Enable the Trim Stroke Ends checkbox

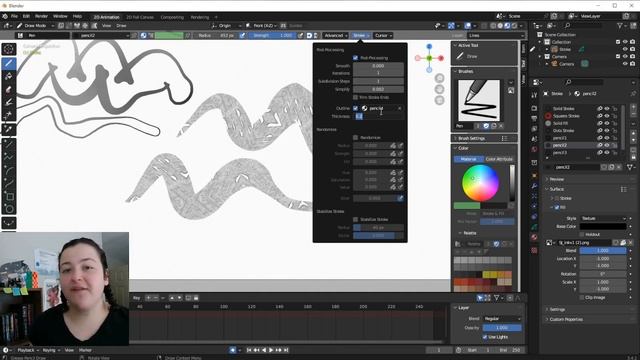[x=355, y=97]
